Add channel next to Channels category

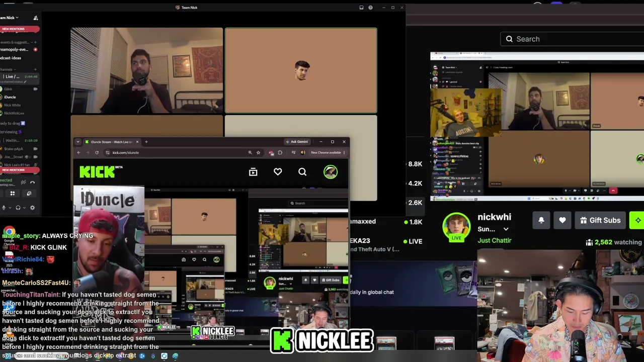click(x=35, y=69)
